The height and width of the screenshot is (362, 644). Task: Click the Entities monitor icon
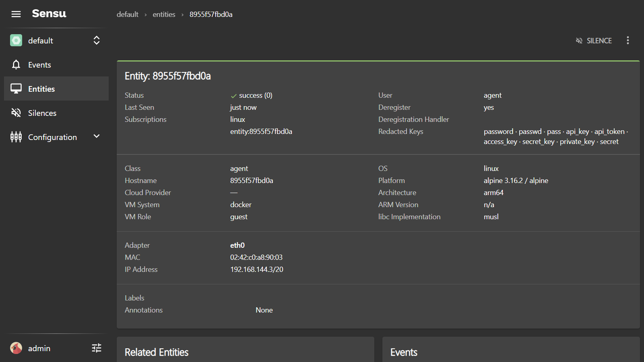(x=16, y=89)
